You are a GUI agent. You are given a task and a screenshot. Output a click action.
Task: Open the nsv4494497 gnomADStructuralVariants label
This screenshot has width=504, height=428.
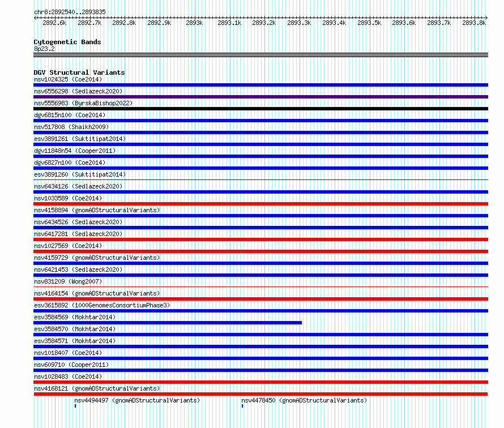coord(137,400)
